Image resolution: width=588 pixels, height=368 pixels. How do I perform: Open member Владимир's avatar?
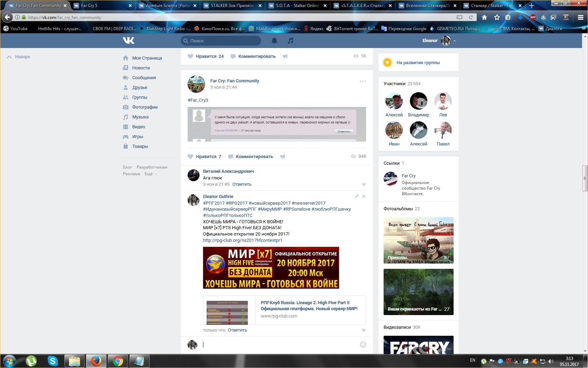click(419, 101)
